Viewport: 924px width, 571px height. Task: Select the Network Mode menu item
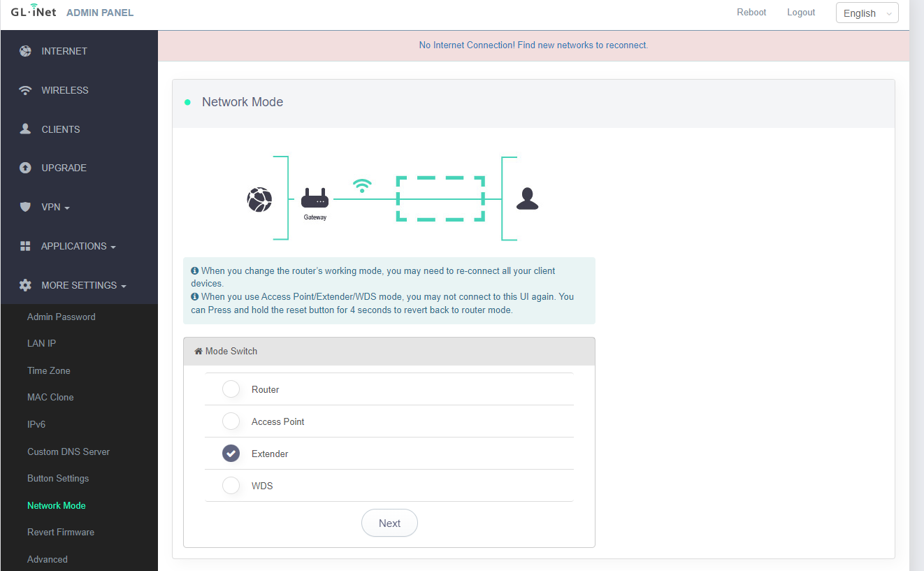[x=57, y=505]
